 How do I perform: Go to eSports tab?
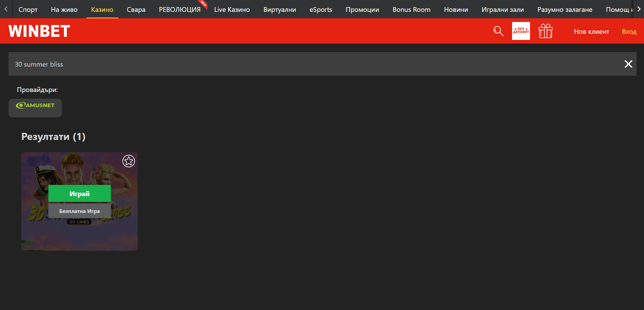click(x=321, y=9)
